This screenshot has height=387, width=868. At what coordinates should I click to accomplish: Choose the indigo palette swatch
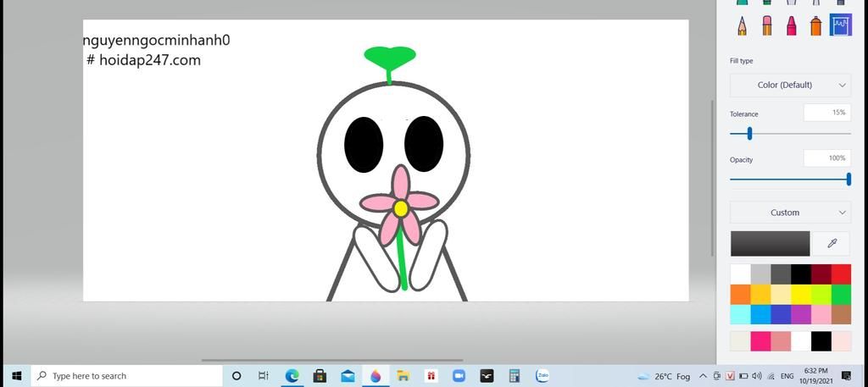pos(781,314)
